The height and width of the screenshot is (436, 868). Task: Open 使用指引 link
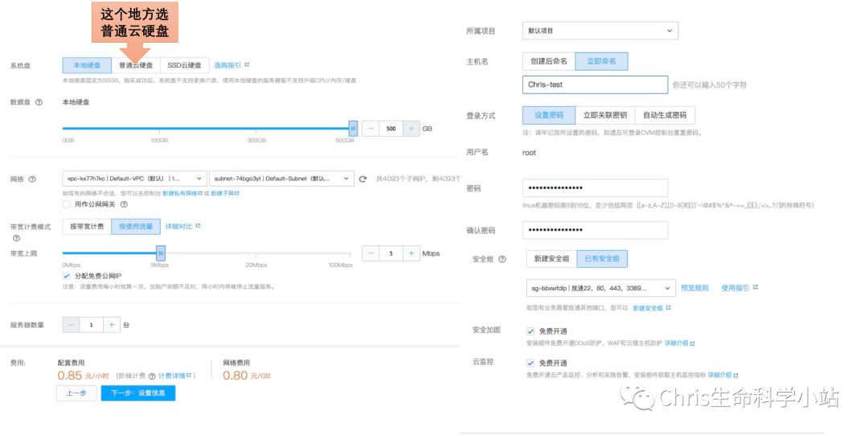pos(739,288)
